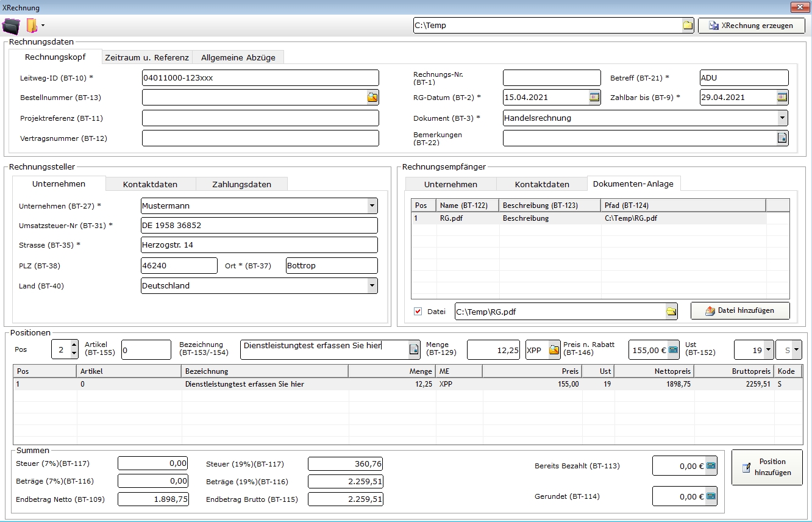
Task: Click the XRechnung erzeugen button
Action: pyautogui.click(x=751, y=26)
